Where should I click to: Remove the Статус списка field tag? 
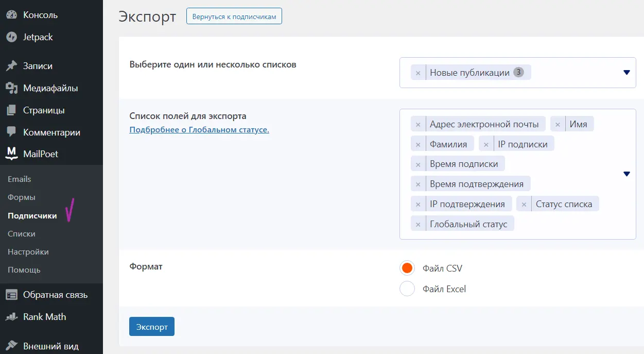tap(524, 205)
